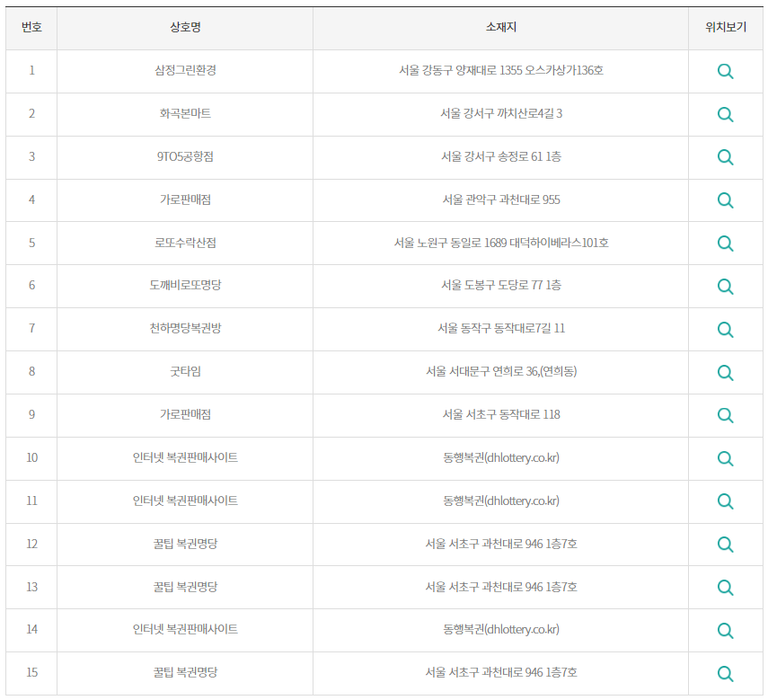View location of 9TO5공항점
This screenshot has width=768, height=700.
point(726,158)
